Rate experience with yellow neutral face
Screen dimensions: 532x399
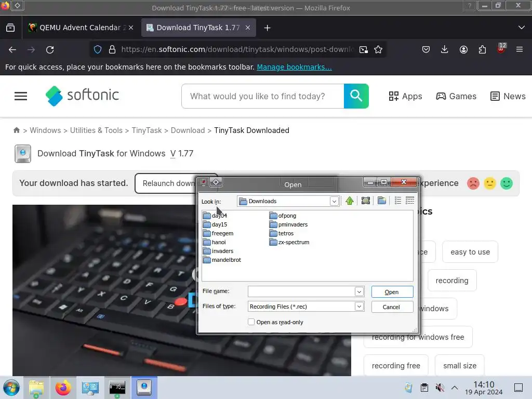coord(489,183)
